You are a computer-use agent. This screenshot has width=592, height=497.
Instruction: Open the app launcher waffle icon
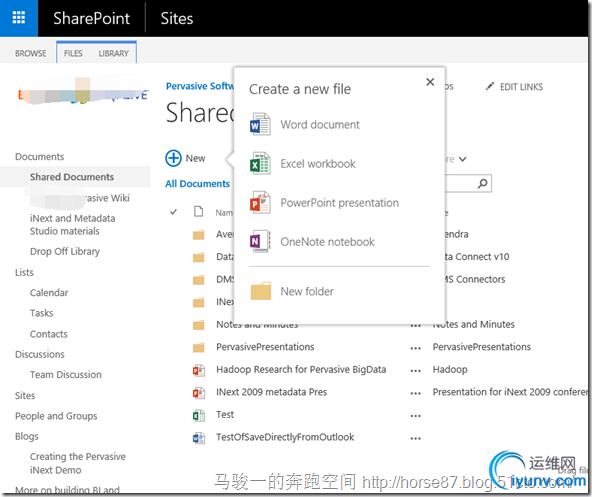tap(18, 18)
